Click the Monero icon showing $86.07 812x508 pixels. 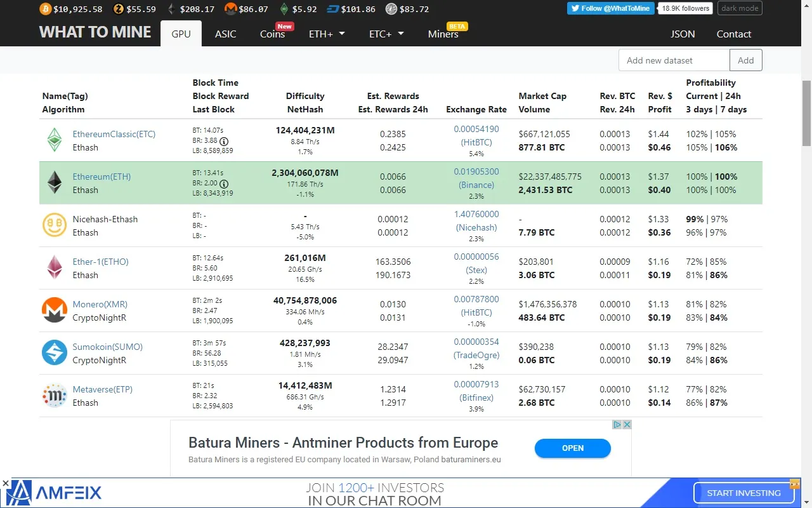[230, 9]
